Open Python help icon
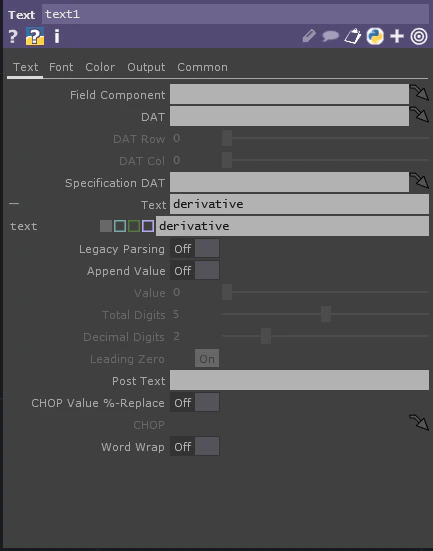This screenshot has height=551, width=433. [35, 36]
